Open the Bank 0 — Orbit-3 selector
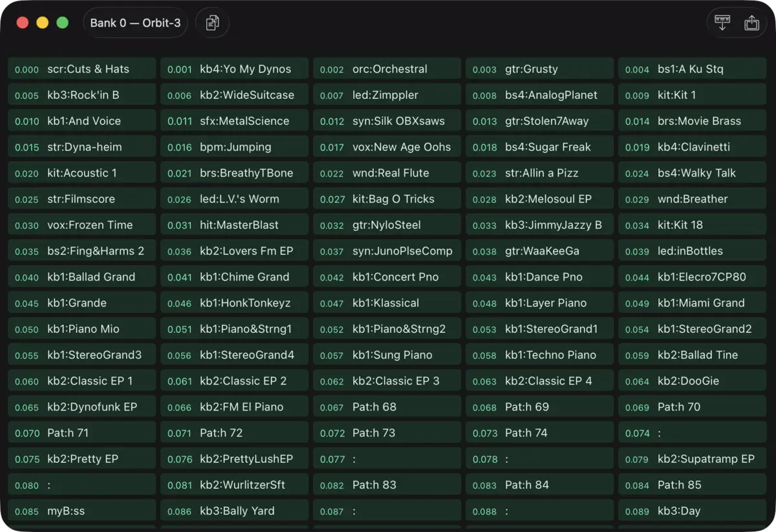776x532 pixels. [x=136, y=23]
